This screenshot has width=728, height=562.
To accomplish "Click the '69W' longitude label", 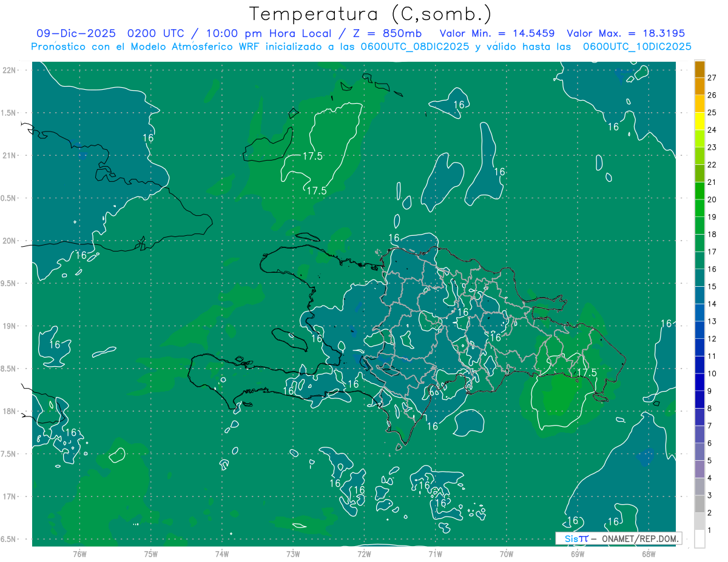I will point(577,554).
